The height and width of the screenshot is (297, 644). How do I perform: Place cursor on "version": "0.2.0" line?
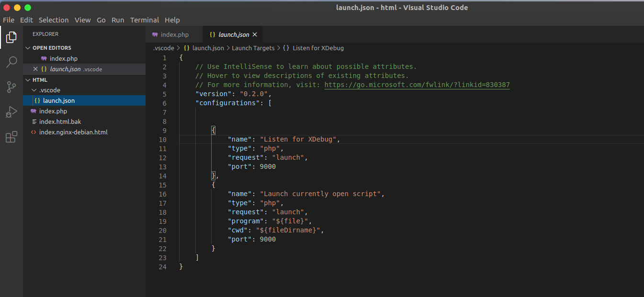point(234,94)
